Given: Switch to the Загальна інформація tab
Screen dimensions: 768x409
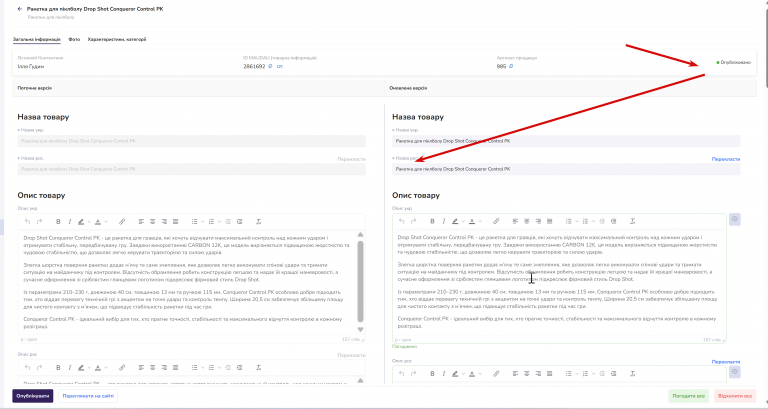Looking at the screenshot, I should pyautogui.click(x=37, y=39).
